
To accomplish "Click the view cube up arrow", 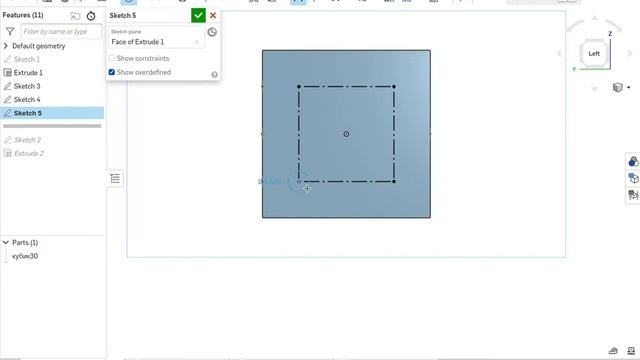I will tap(595, 18).
